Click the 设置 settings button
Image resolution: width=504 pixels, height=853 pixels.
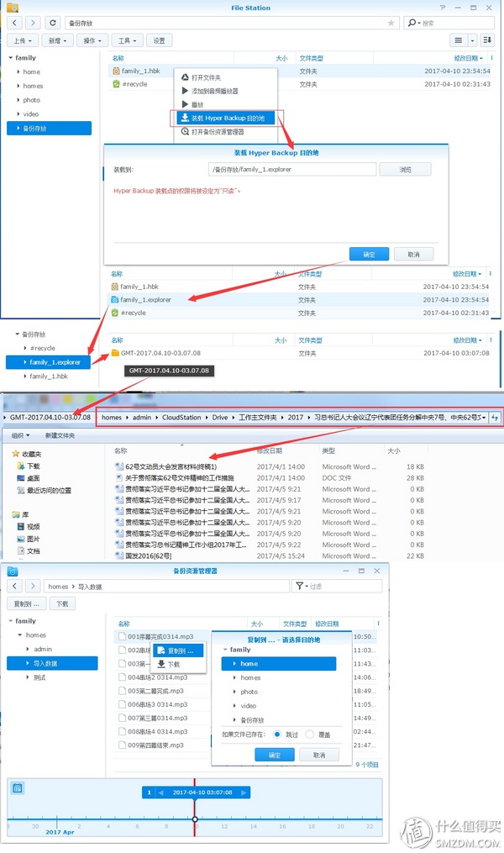(160, 41)
